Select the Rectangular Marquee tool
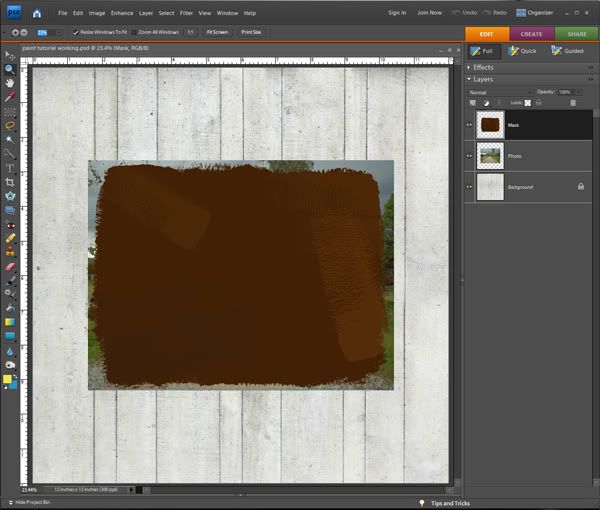This screenshot has width=600, height=510. [x=10, y=112]
